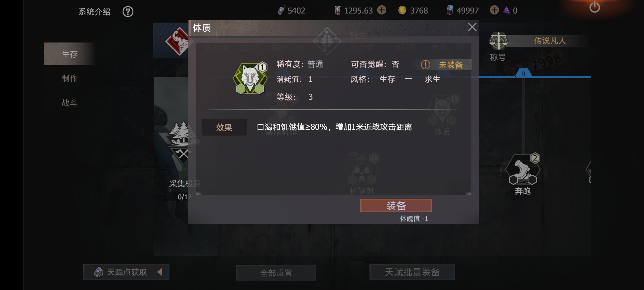This screenshot has width=644, height=290.
Task: Switch to the 战斗 tab
Action: point(70,103)
